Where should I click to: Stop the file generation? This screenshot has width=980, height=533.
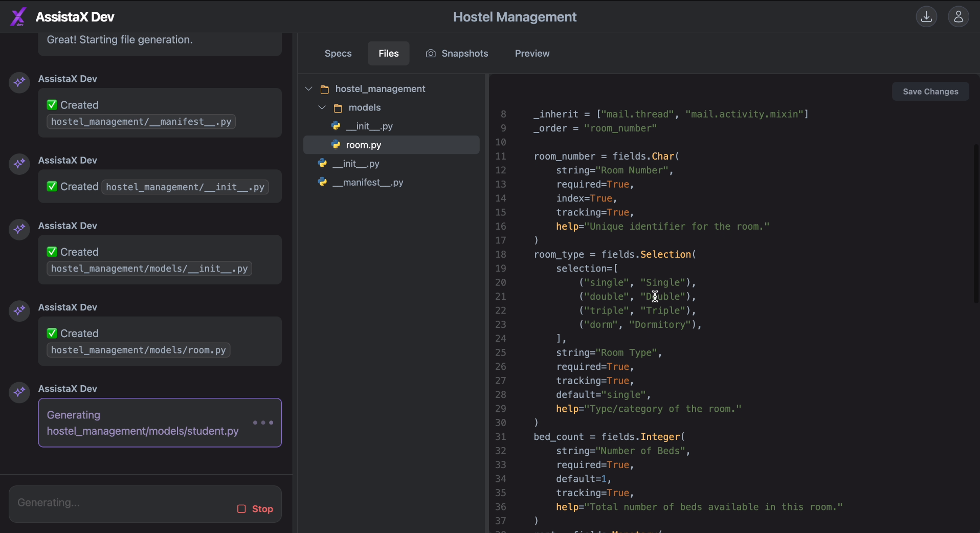[x=255, y=509]
